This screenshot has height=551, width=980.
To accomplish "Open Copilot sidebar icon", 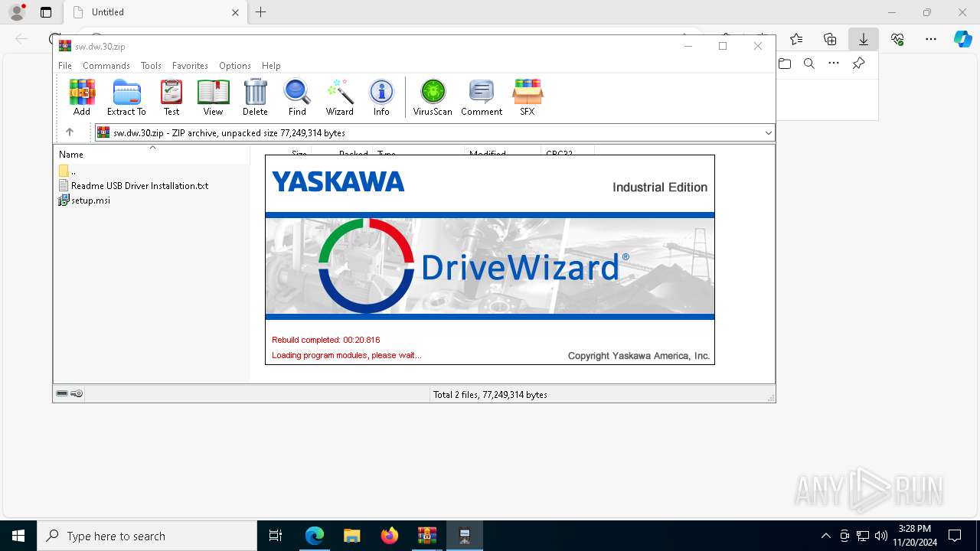I will pyautogui.click(x=962, y=39).
